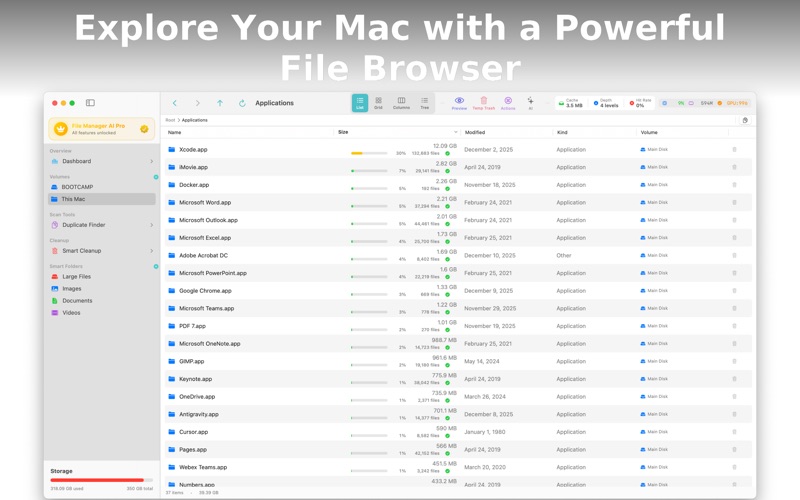
Task: Click the Cache 3.5 MB indicator
Action: [571, 103]
